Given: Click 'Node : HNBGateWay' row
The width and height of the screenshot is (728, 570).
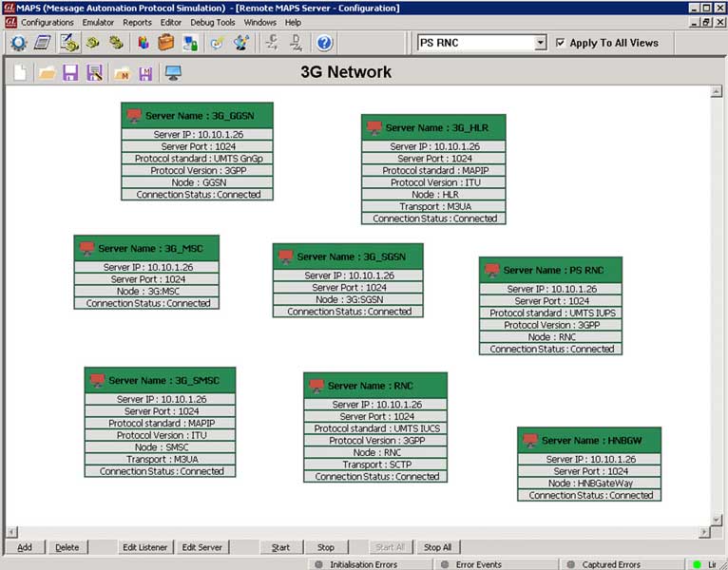Looking at the screenshot, I should click(x=589, y=484).
